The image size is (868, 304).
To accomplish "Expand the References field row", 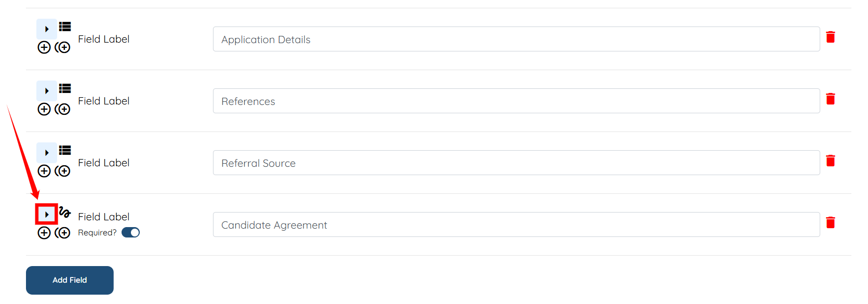I will (47, 91).
